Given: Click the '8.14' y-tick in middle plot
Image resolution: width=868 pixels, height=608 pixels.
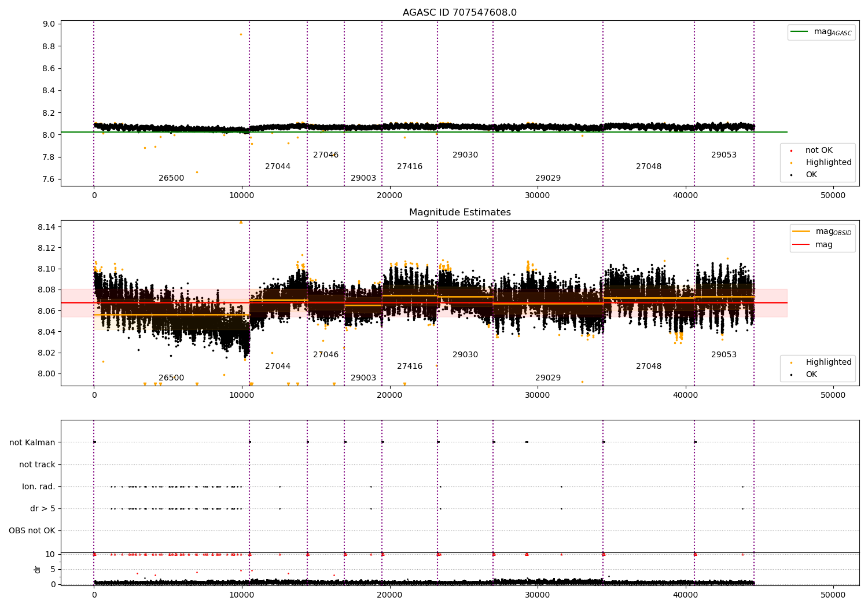Looking at the screenshot, I should point(47,227).
